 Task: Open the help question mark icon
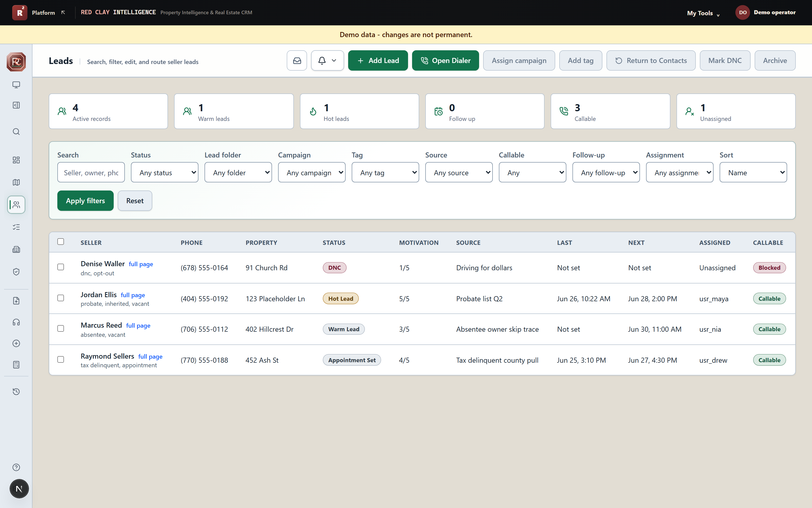point(16,467)
